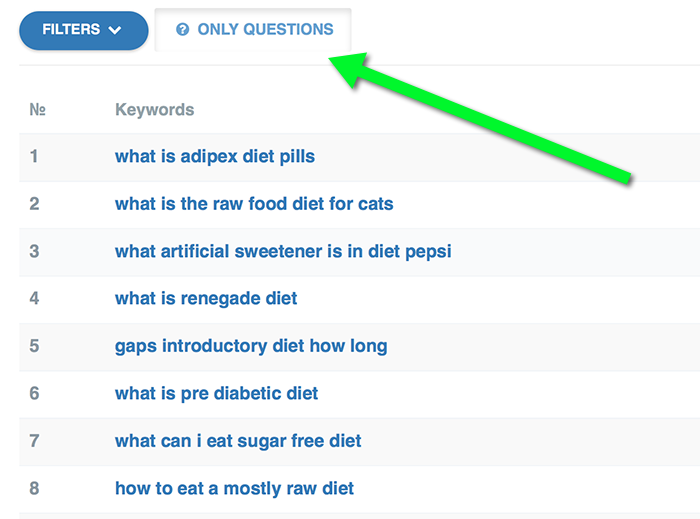Click row number 2 in the table
The height and width of the screenshot is (519, 700).
click(x=34, y=204)
